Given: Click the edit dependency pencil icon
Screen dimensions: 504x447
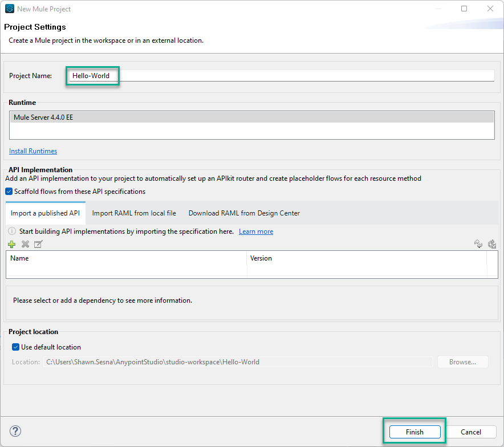Looking at the screenshot, I should tap(38, 244).
